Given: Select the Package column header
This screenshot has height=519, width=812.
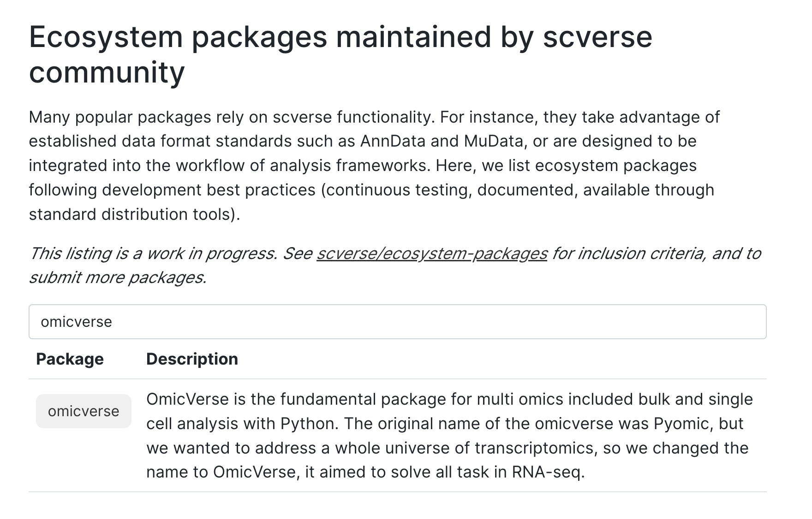Looking at the screenshot, I should click(x=70, y=359).
